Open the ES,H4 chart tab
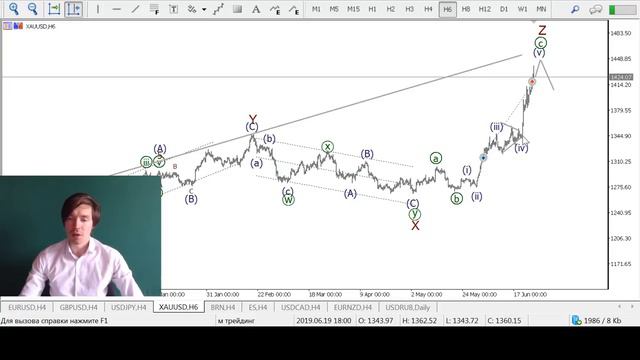Image resolution: width=640 pixels, height=360 pixels. click(x=258, y=307)
